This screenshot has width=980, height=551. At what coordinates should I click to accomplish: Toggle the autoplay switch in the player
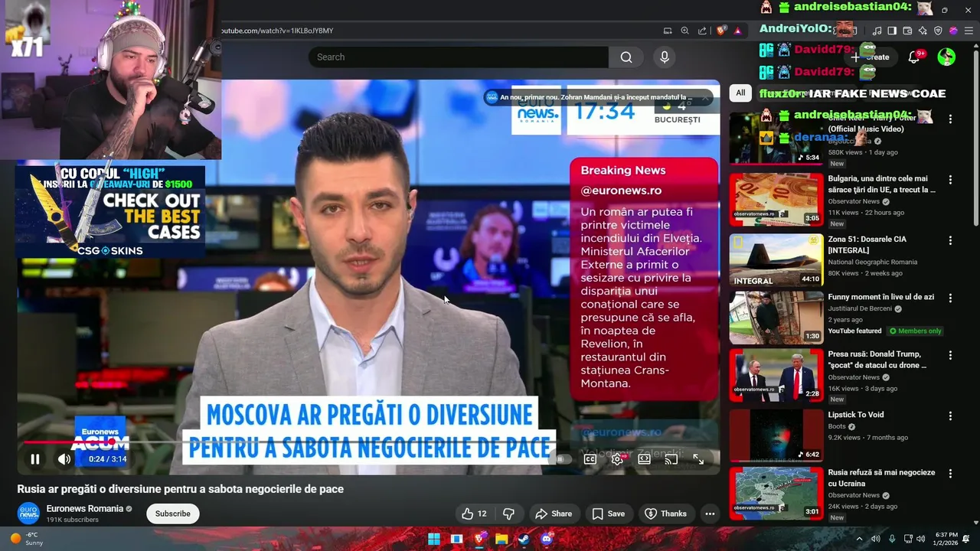563,459
